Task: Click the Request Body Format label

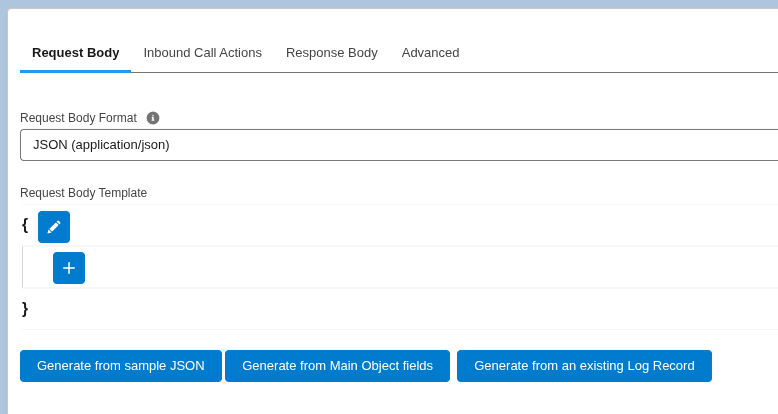Action: pyautogui.click(x=78, y=118)
